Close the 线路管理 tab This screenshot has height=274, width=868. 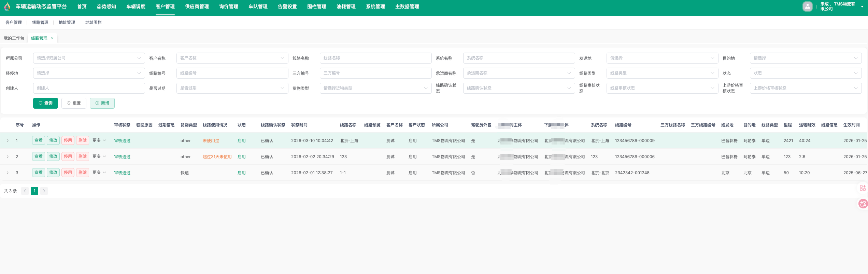(x=52, y=38)
